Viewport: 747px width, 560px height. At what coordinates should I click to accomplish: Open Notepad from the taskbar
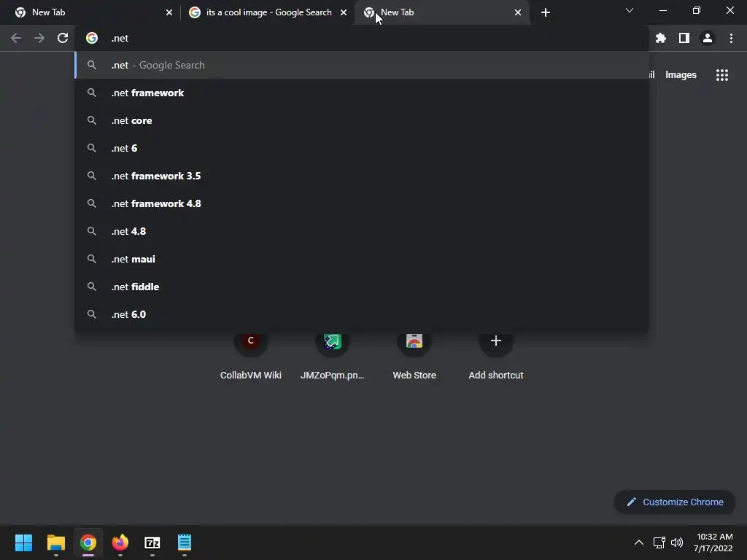point(185,542)
